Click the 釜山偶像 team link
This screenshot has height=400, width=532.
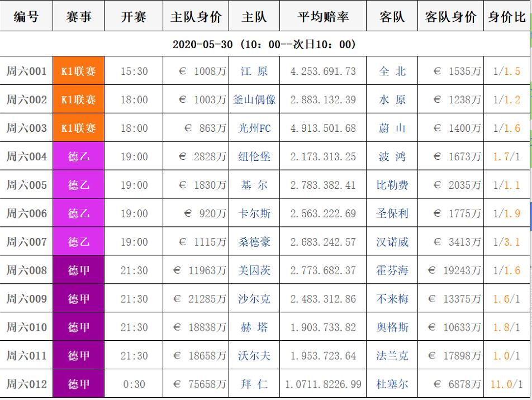pos(254,100)
